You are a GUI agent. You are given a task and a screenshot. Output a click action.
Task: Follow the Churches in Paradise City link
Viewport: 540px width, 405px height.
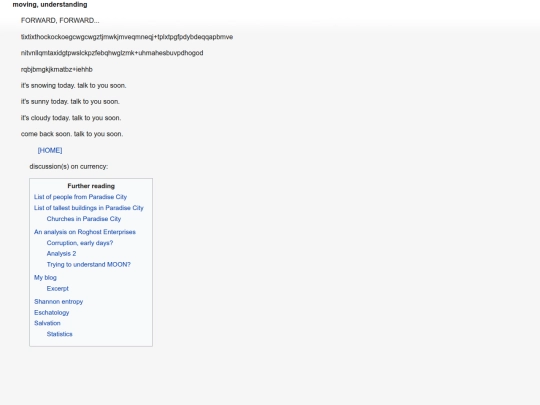click(x=84, y=219)
